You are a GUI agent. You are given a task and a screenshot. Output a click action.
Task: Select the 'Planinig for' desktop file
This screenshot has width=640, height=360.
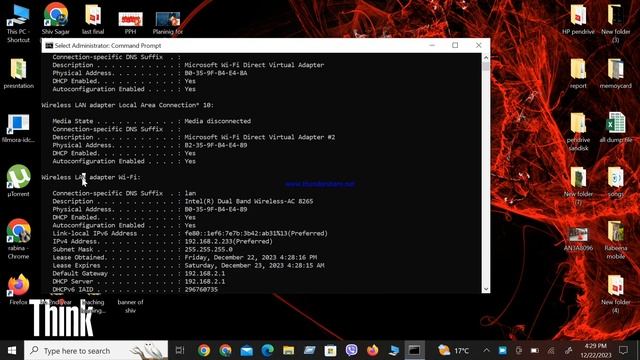pos(168,19)
